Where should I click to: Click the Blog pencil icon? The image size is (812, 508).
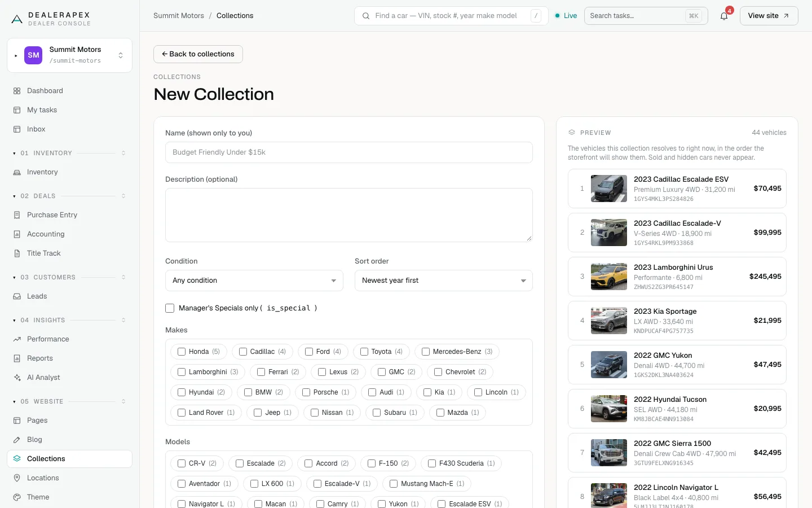tap(17, 440)
